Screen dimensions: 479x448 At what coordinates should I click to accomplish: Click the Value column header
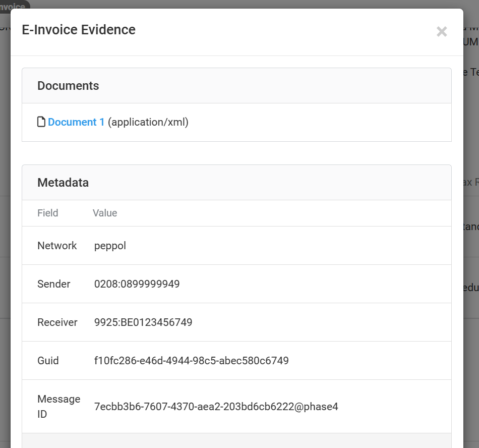click(x=105, y=213)
